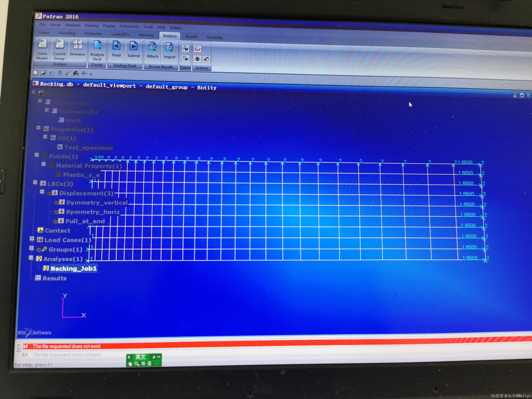Click the broom cleanup quick-access icon
The height and width of the screenshot is (399, 532).
coord(68,74)
